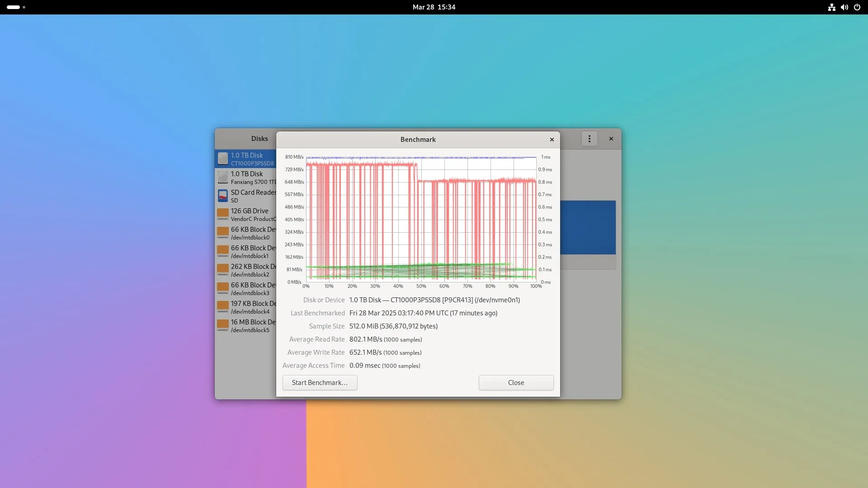
Task: Click the volume speaker icon in top bar
Action: (x=844, y=7)
